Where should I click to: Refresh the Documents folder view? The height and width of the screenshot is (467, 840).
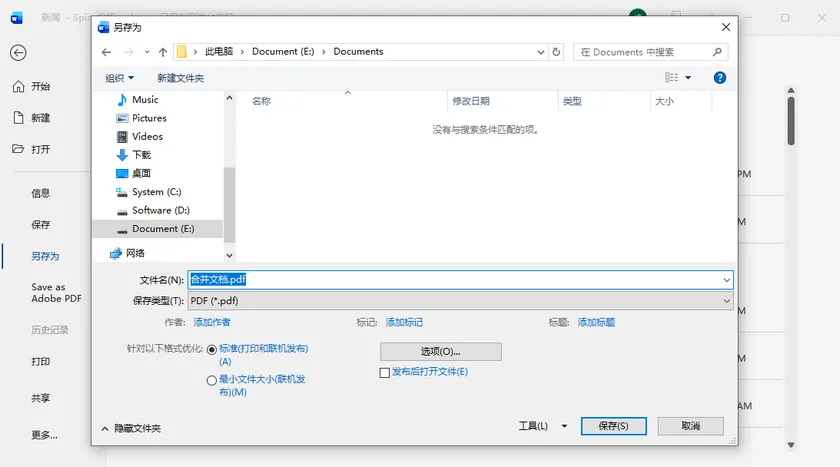click(x=556, y=52)
